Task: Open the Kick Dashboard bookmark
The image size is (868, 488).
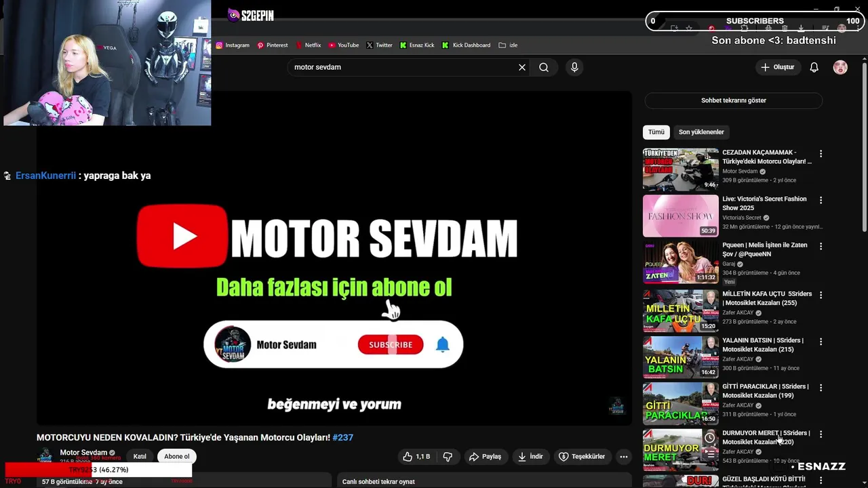Action: (x=466, y=45)
